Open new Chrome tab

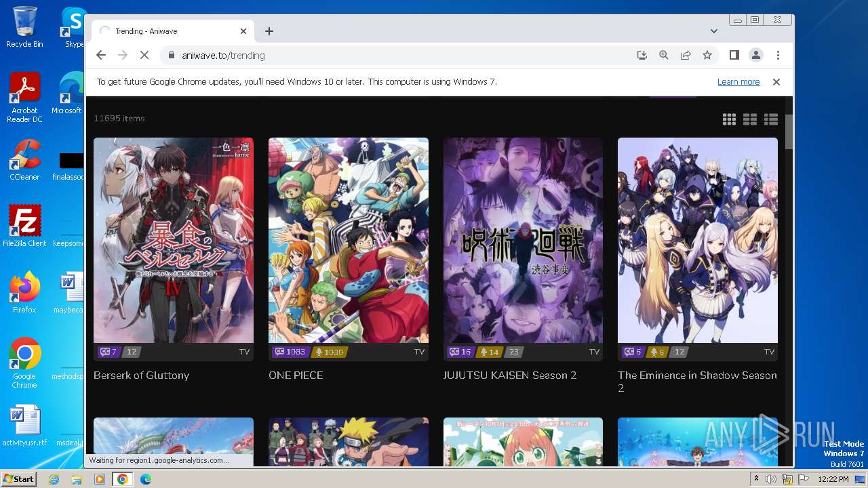(269, 31)
